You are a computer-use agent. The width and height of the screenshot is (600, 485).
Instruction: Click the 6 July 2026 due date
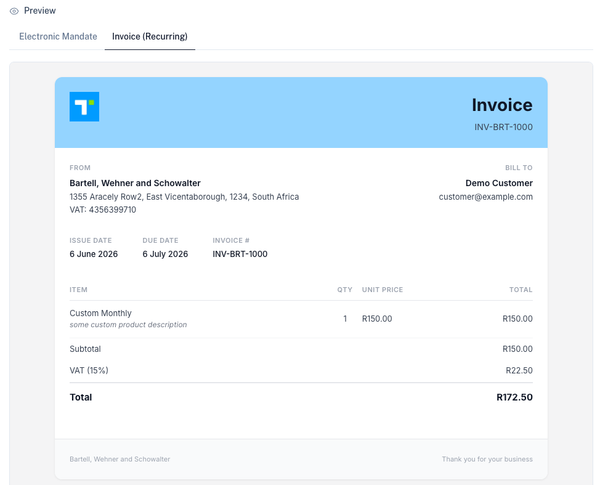(x=165, y=254)
